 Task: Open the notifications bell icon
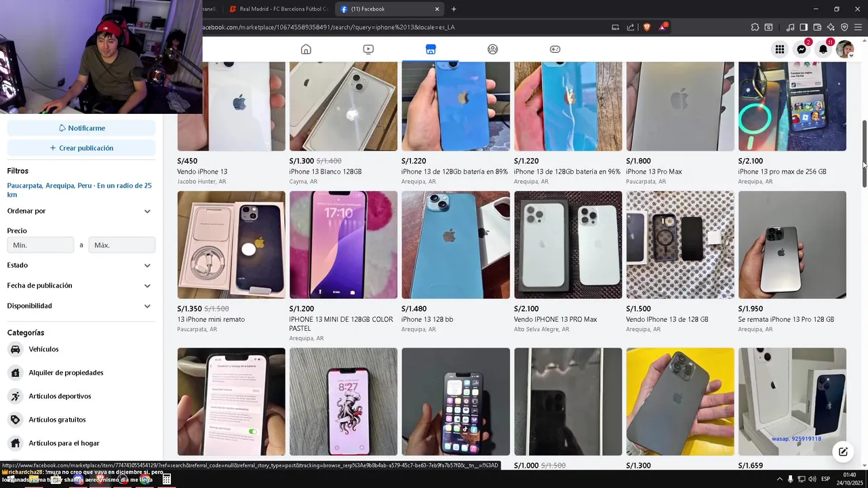coord(823,49)
